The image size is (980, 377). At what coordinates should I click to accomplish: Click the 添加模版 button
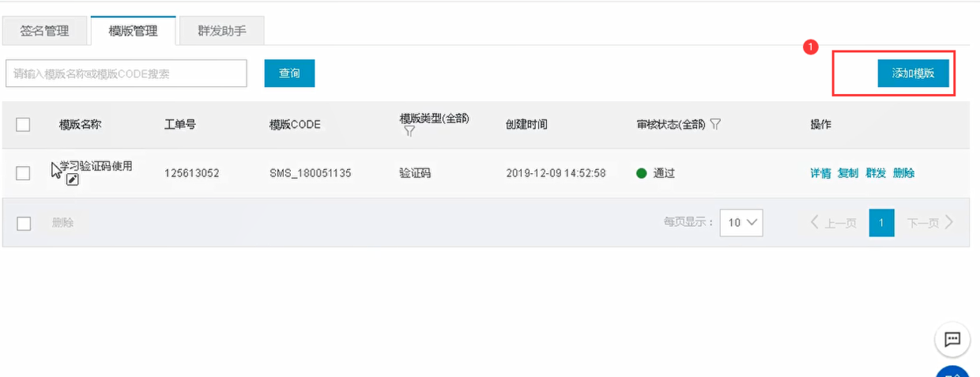pyautogui.click(x=914, y=73)
